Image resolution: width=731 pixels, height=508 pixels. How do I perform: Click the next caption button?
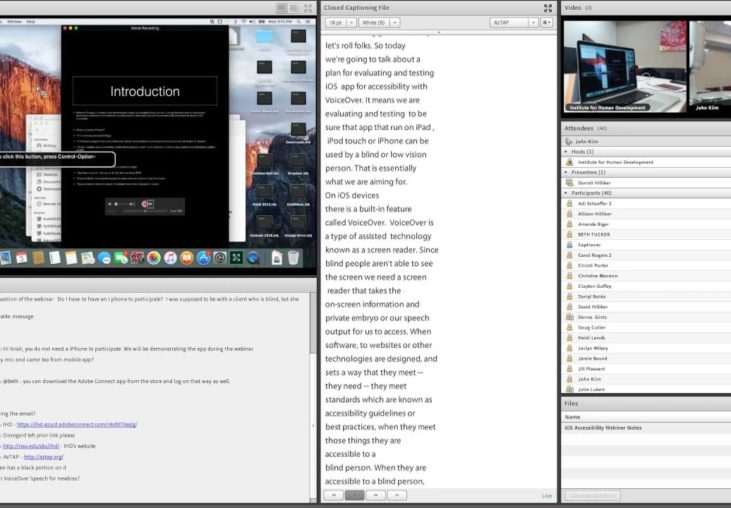tap(376, 495)
